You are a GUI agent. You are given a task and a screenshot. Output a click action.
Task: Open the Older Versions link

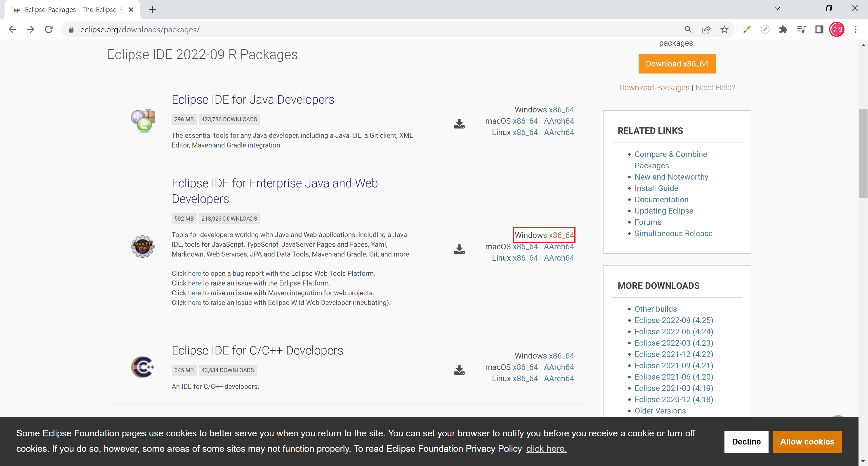(660, 411)
